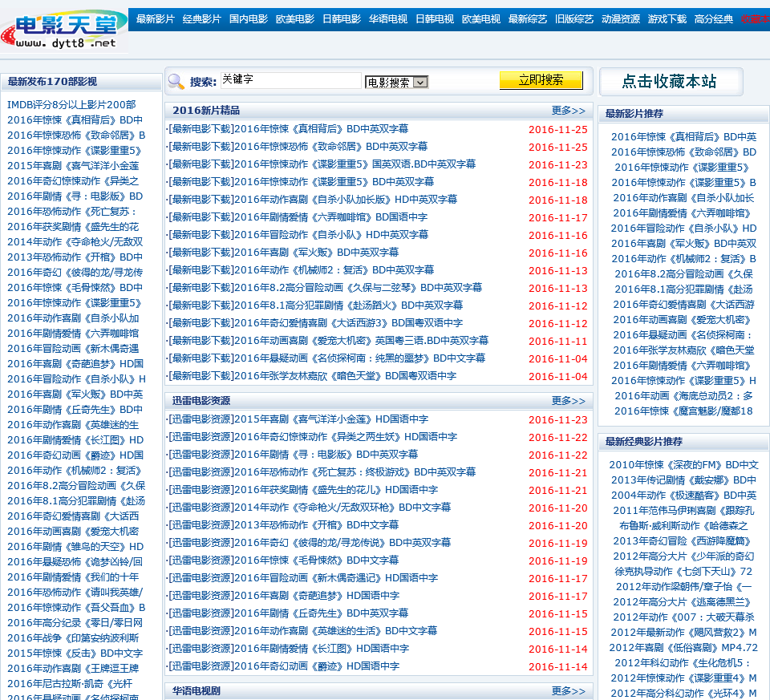Open 迅雷 《寻：电影版》BD中英双字幕 link
This screenshot has height=700, width=770.
coord(326,455)
